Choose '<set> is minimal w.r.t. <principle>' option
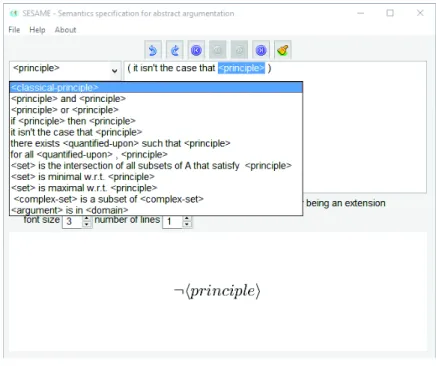The width and height of the screenshot is (436, 366). [x=156, y=177]
